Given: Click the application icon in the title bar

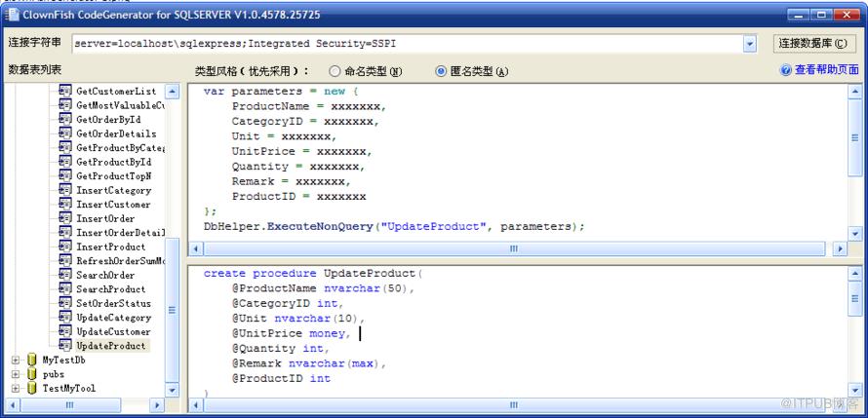Looking at the screenshot, I should point(12,15).
